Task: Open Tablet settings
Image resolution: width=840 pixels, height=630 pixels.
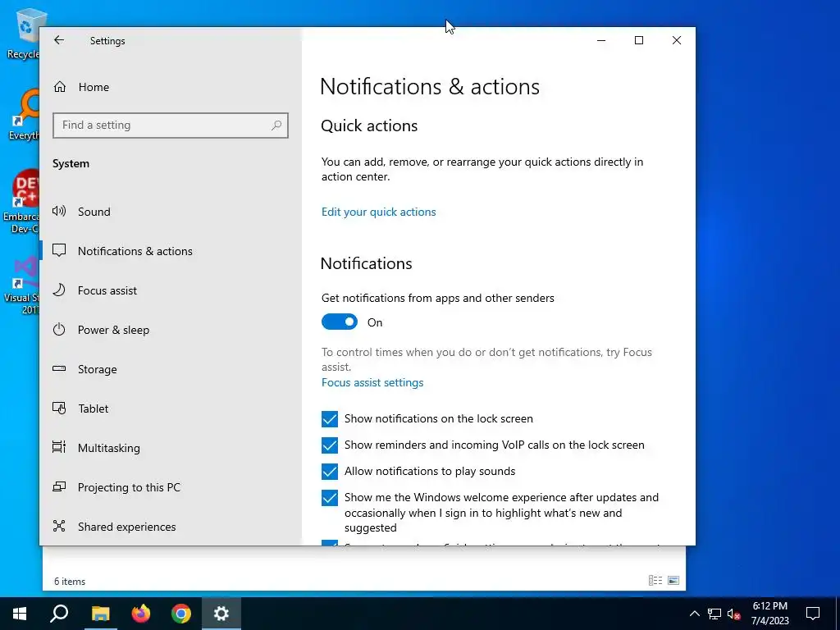Action: point(171,409)
